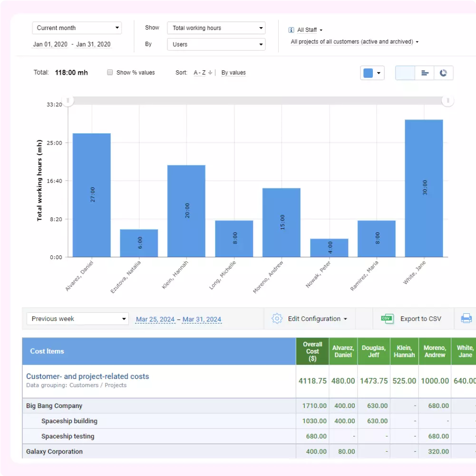The width and height of the screenshot is (476, 476).
Task: Click the Mar 25, 2024 start date
Action: (155, 320)
